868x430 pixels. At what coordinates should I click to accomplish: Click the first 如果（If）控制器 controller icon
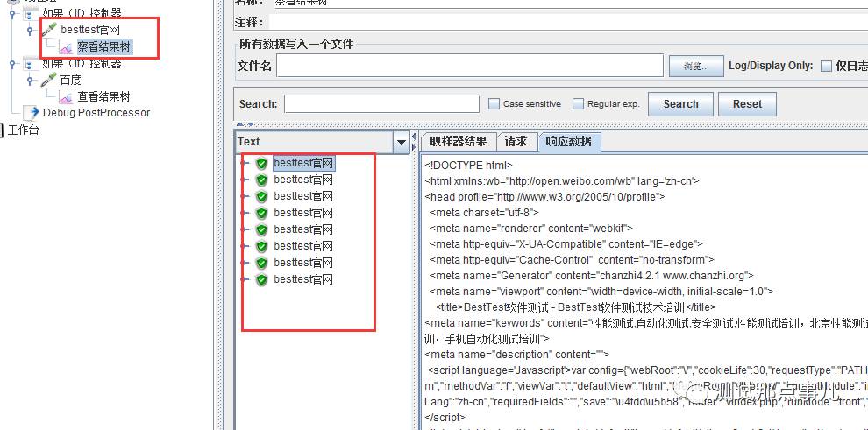[x=31, y=13]
